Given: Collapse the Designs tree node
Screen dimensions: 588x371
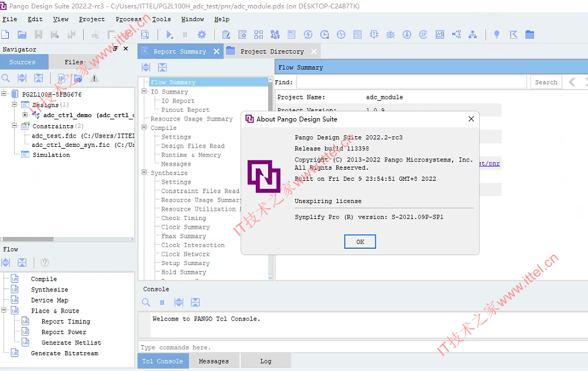Looking at the screenshot, I should pyautogui.click(x=14, y=104).
